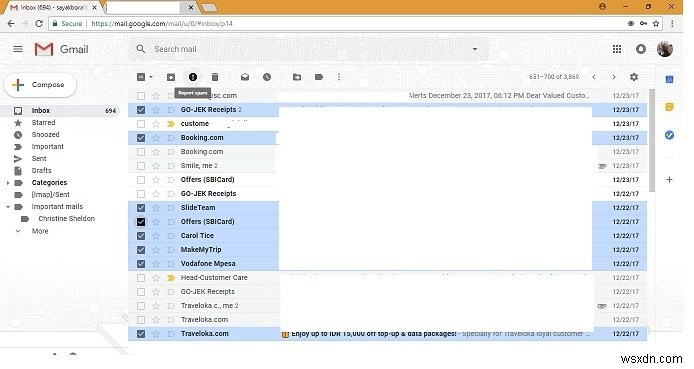Viewport: 694px width, 369px height.
Task: Open a new browser tab
Action: pyautogui.click(x=209, y=8)
